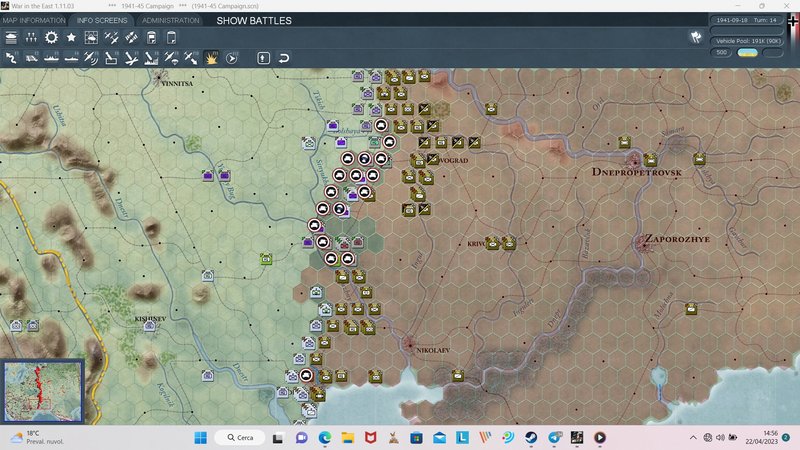Select the air transfer mode icon
800x450 pixels.
click(191, 58)
